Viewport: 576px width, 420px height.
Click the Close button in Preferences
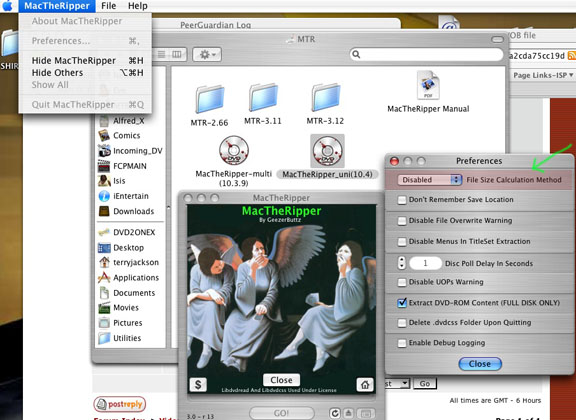(480, 364)
